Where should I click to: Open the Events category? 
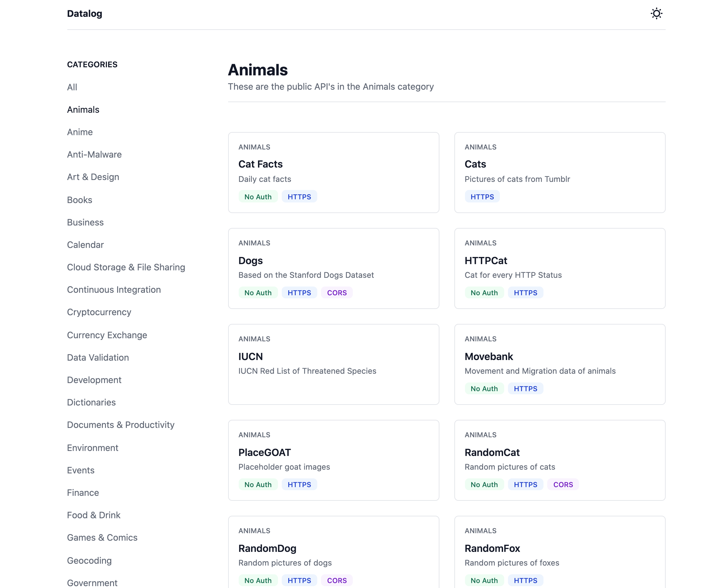(x=80, y=470)
